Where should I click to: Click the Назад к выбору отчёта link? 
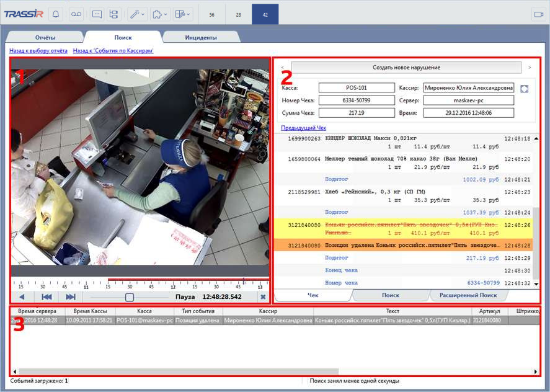click(x=38, y=51)
